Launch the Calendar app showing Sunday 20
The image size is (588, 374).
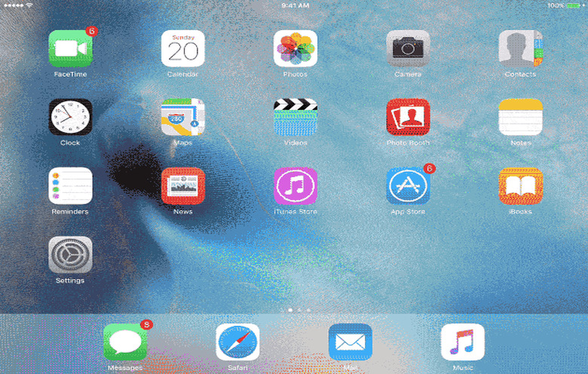(182, 48)
